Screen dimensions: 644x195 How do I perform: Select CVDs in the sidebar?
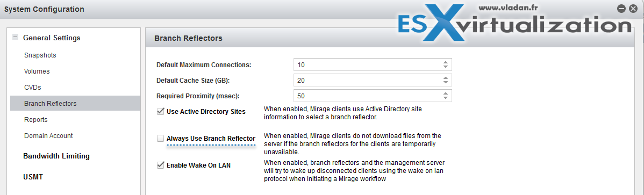[x=33, y=88]
